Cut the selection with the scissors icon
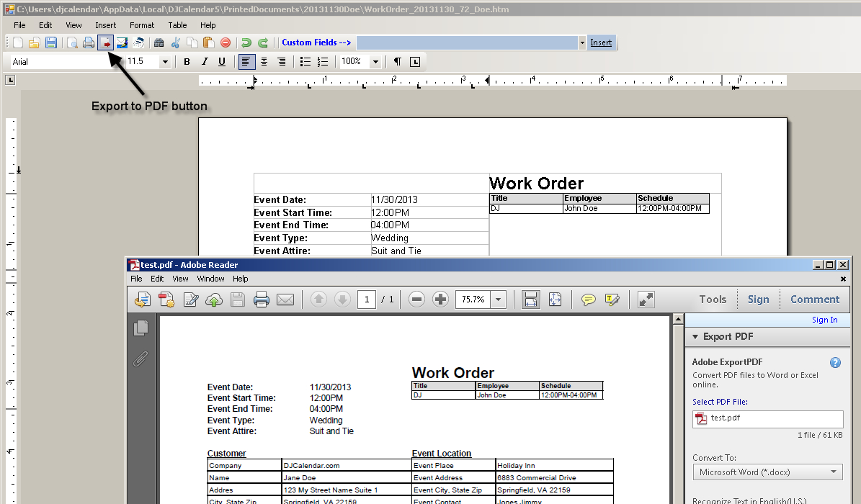Image resolution: width=861 pixels, height=504 pixels. pyautogui.click(x=176, y=42)
